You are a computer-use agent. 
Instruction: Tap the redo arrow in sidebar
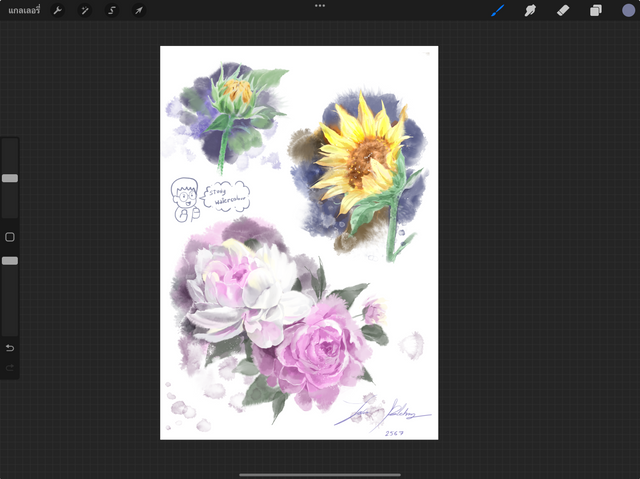pyautogui.click(x=10, y=368)
